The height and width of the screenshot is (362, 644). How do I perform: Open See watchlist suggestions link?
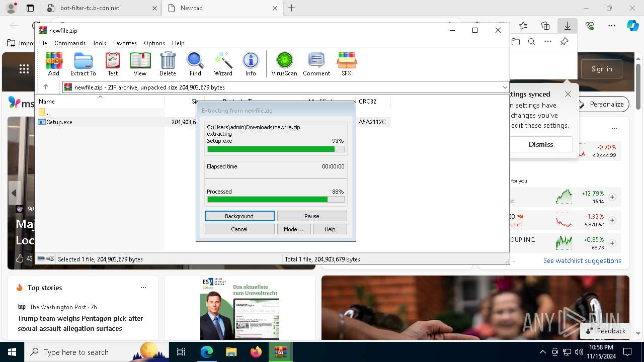coord(582,260)
